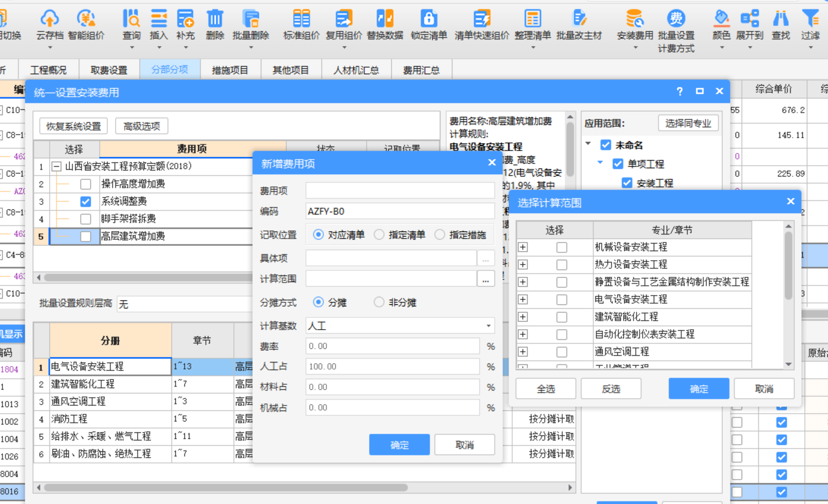Collapse the 未命名 tree arrow
Screen dimensions: 828x504
pyautogui.click(x=588, y=144)
